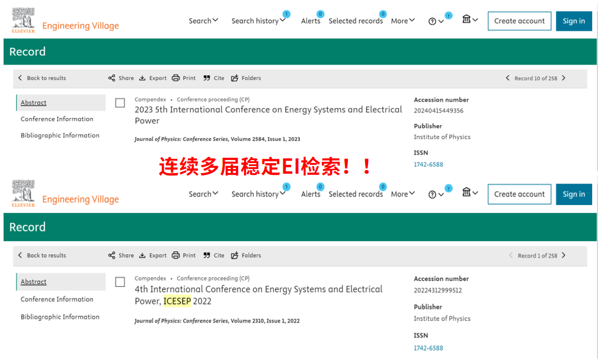Tick the checkbox beside the 2023 5th International Conference title
This screenshot has width=598, height=364.
(120, 103)
